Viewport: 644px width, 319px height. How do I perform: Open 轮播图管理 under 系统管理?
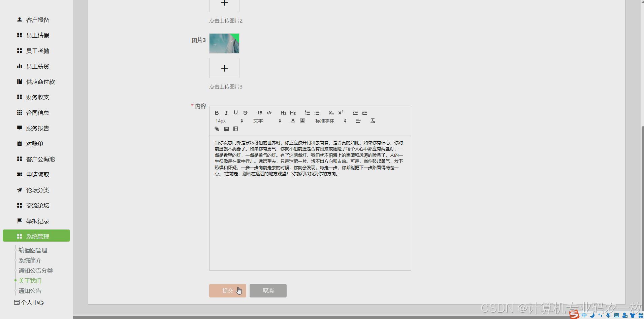(33, 250)
